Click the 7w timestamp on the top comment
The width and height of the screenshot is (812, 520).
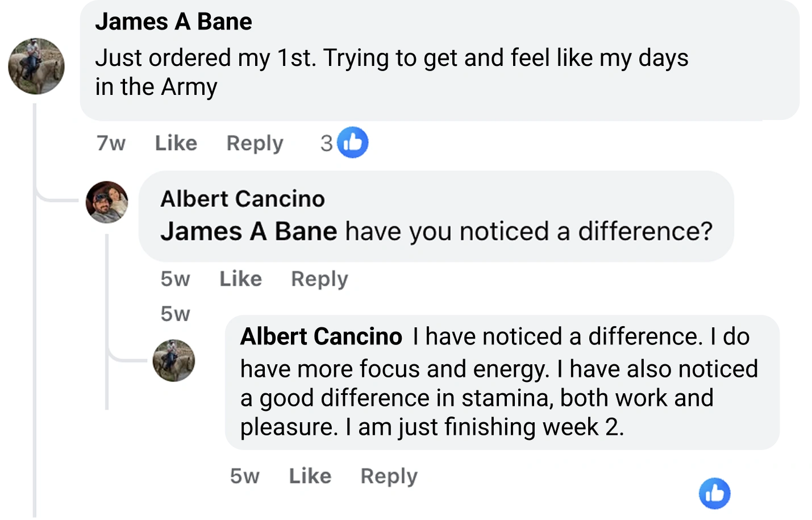(x=111, y=143)
